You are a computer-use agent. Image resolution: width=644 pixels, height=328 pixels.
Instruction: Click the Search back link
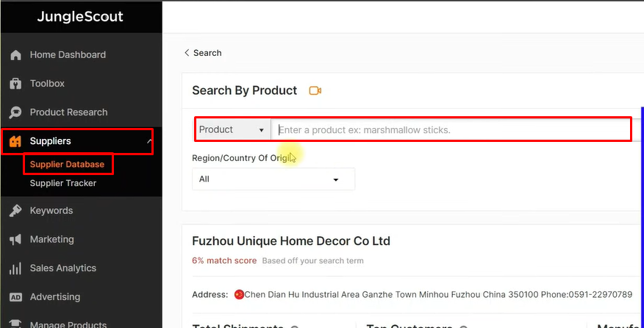(207, 53)
